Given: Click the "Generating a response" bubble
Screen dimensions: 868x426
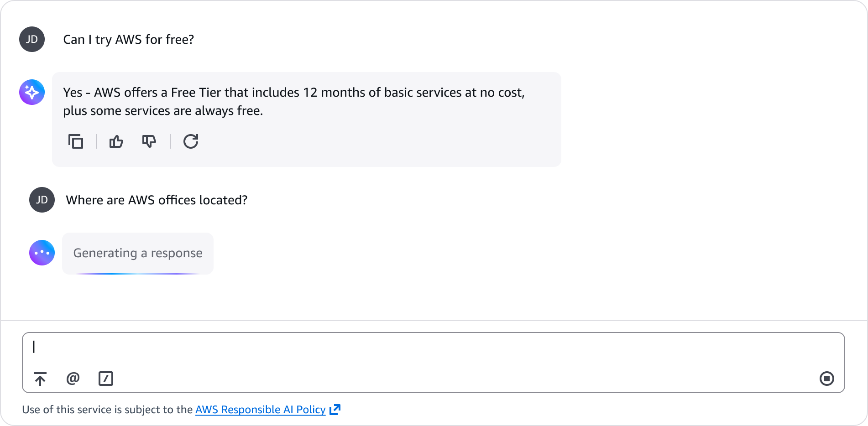Looking at the screenshot, I should (138, 253).
